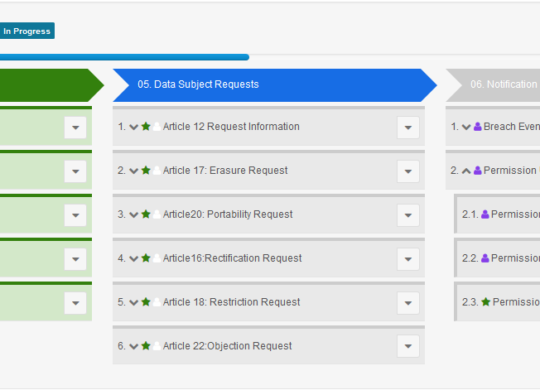Click white user icon on Article20 Portability row
This screenshot has width=540, height=390.
point(157,214)
